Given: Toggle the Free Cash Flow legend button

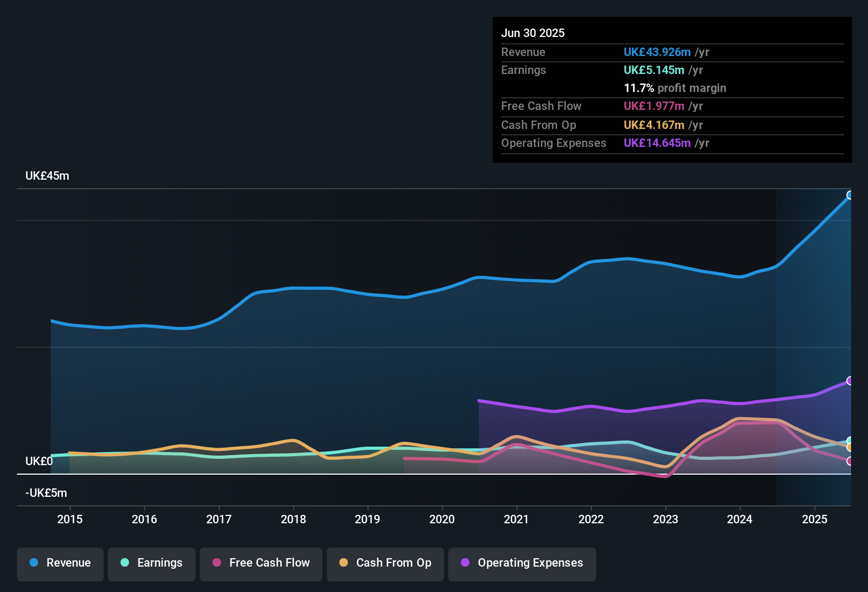Looking at the screenshot, I should pyautogui.click(x=261, y=563).
